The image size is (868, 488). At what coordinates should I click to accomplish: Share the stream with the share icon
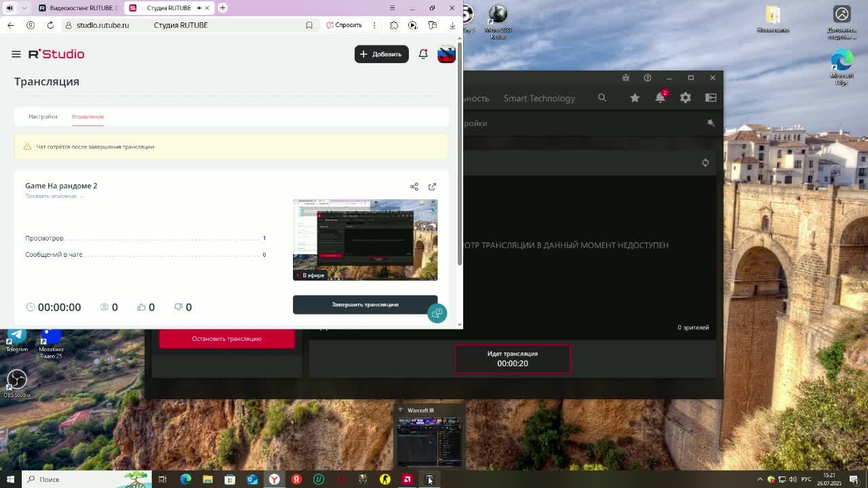tap(414, 186)
